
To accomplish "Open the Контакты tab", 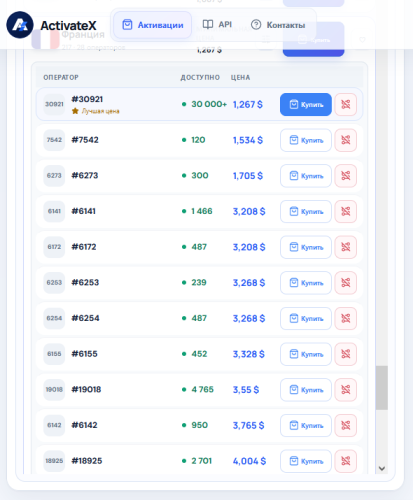I will pos(278,25).
